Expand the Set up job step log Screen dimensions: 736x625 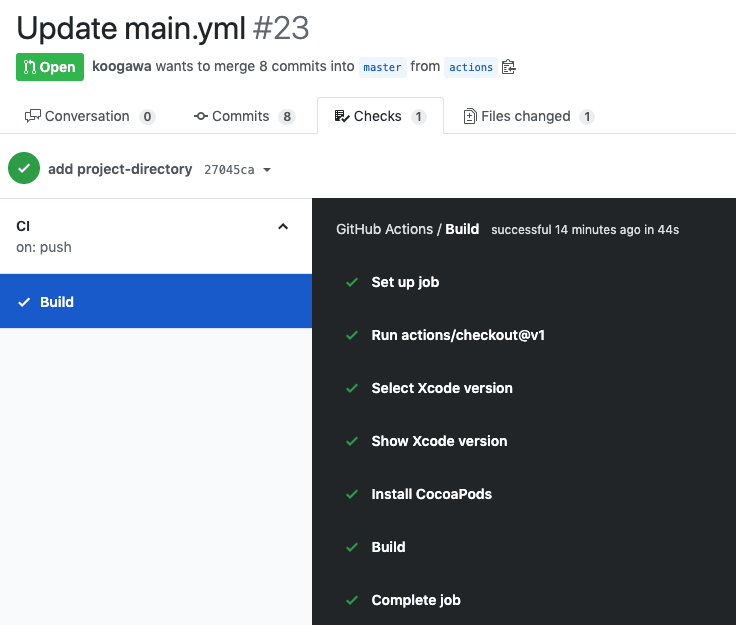pyautogui.click(x=405, y=282)
